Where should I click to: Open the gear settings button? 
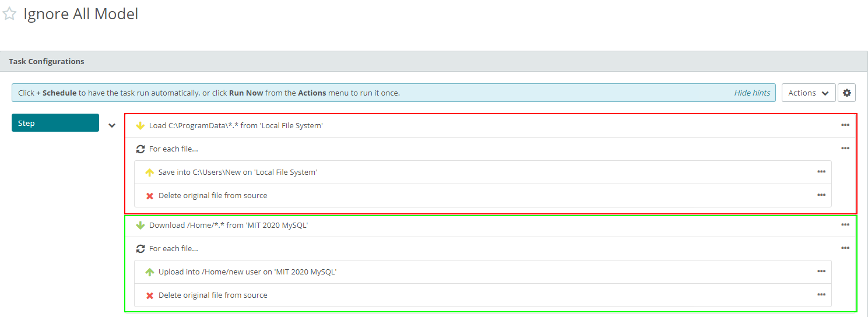pos(846,93)
